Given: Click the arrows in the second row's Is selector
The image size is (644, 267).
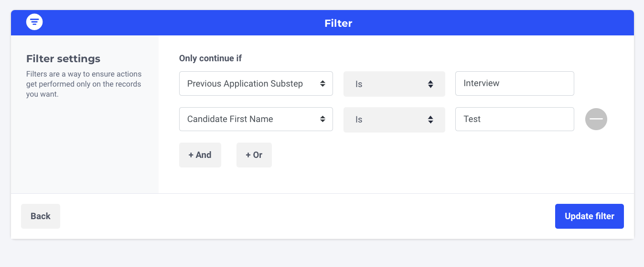Looking at the screenshot, I should 430,120.
